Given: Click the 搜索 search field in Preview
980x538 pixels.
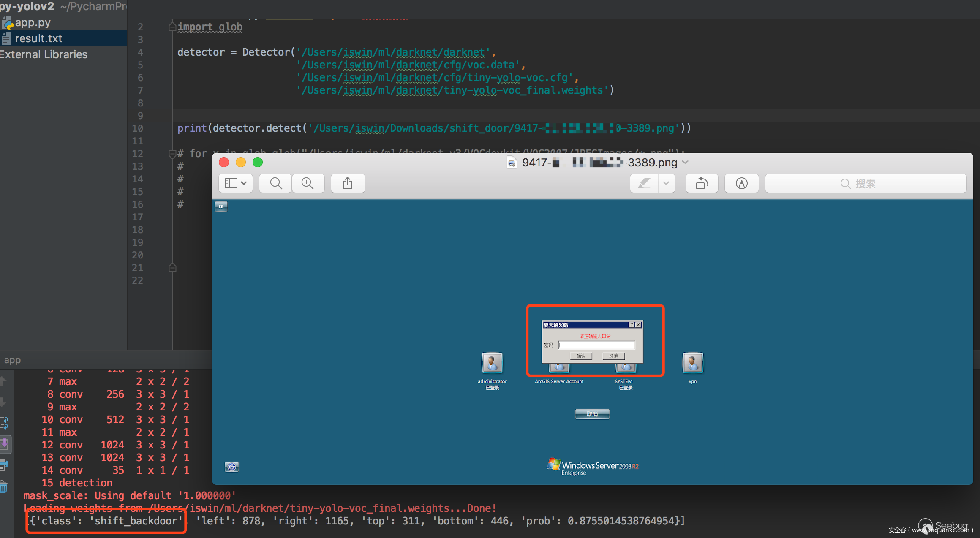Looking at the screenshot, I should click(x=866, y=184).
